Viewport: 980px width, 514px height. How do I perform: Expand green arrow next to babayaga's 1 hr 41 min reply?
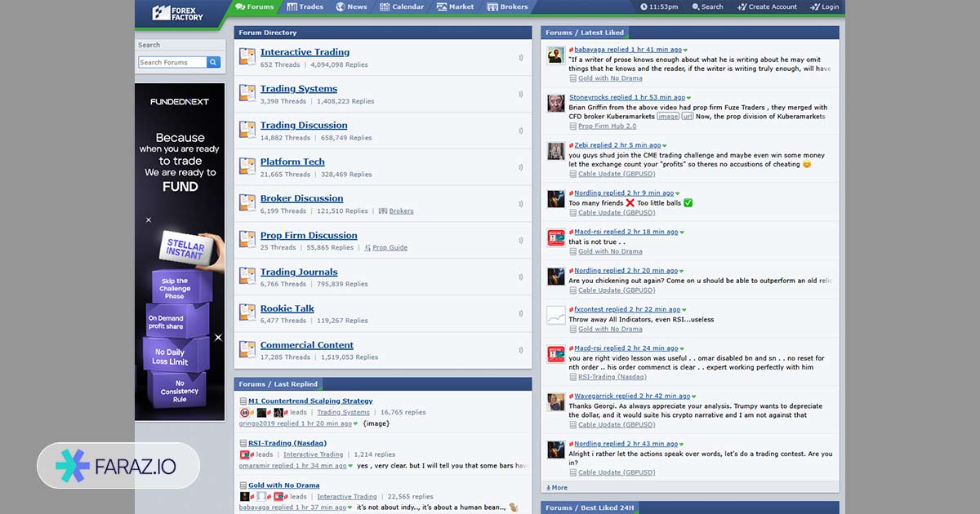click(685, 51)
